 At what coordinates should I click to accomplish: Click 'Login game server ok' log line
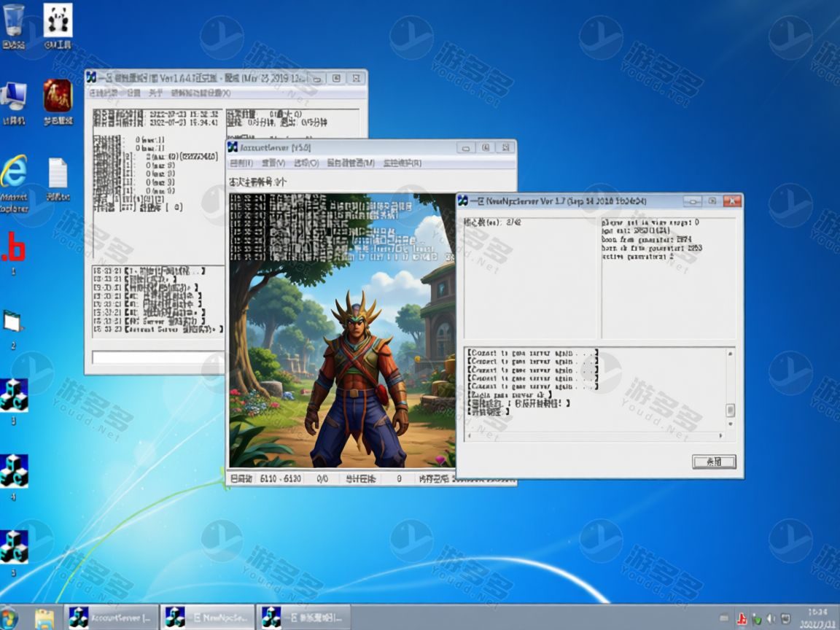click(x=510, y=394)
